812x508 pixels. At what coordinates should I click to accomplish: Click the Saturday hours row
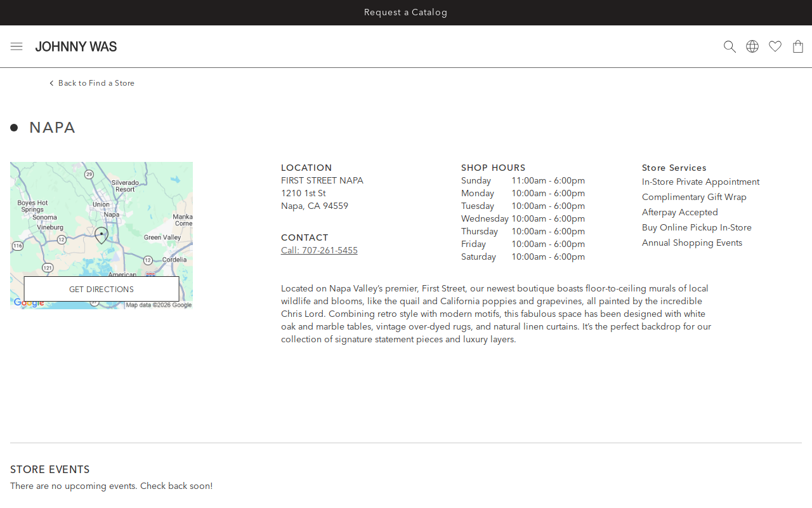point(523,257)
